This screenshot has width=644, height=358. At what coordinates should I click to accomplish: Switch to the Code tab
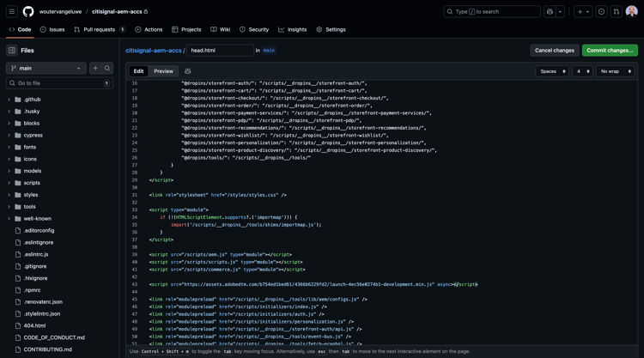point(20,29)
